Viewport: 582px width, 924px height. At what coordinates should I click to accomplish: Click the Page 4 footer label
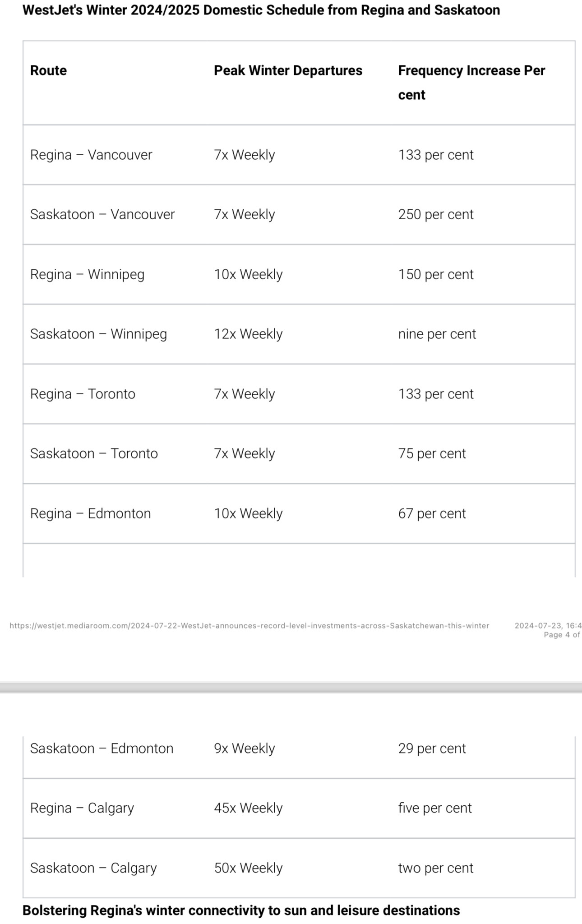coord(562,635)
